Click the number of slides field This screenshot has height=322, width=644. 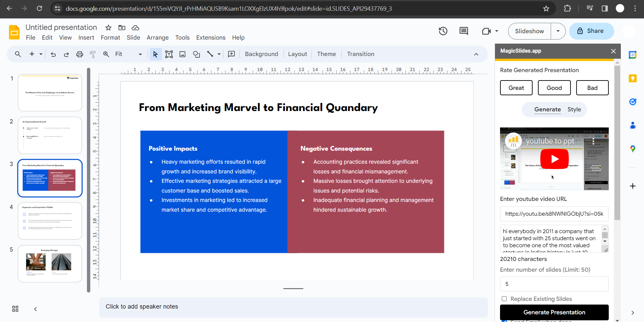pyautogui.click(x=554, y=284)
